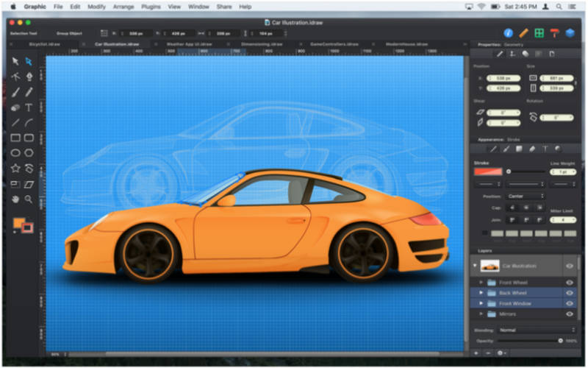The width and height of the screenshot is (588, 368).
Task: Pick the straight Line tool
Action: coord(15,123)
